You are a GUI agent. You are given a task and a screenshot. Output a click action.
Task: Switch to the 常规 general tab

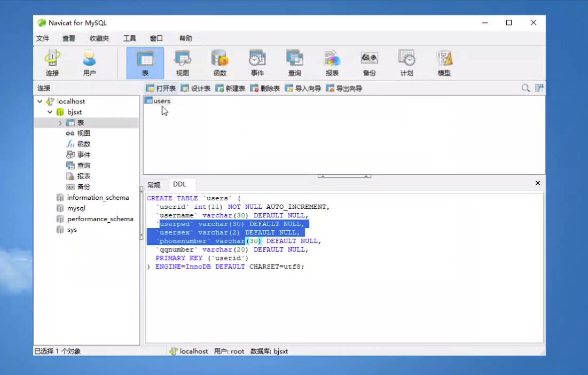(154, 184)
